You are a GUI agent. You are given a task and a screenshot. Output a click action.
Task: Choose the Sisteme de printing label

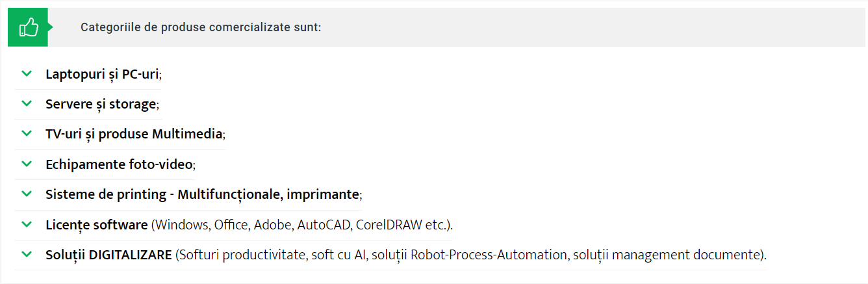[202, 194]
